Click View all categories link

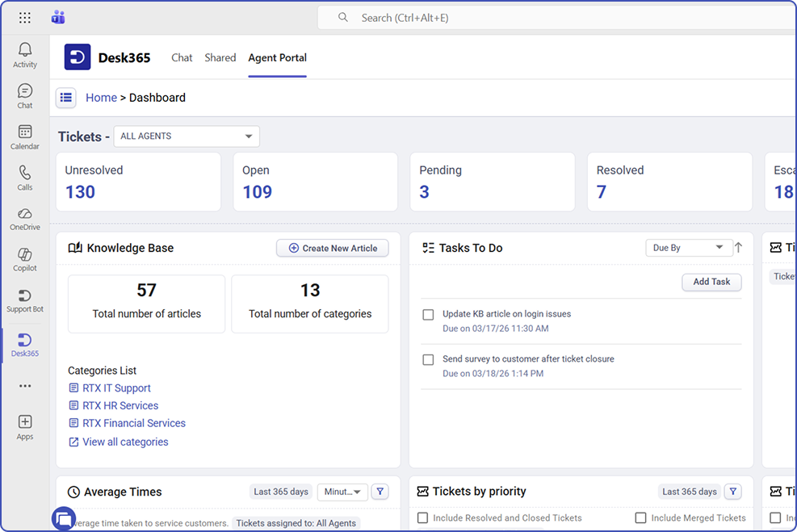click(125, 442)
